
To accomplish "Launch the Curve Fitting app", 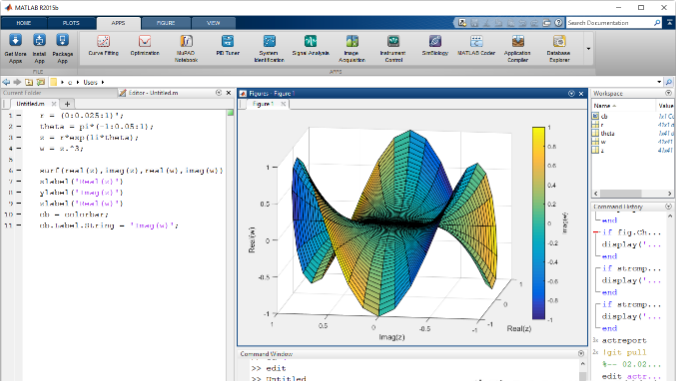I will click(103, 45).
